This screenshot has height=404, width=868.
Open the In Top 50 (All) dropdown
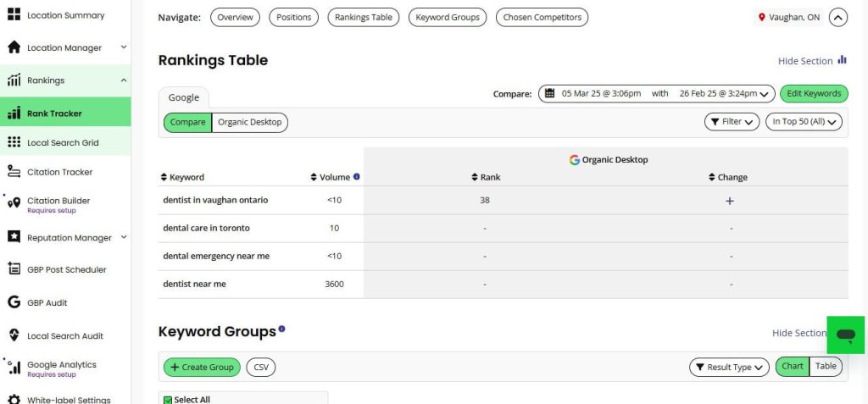[805, 122]
